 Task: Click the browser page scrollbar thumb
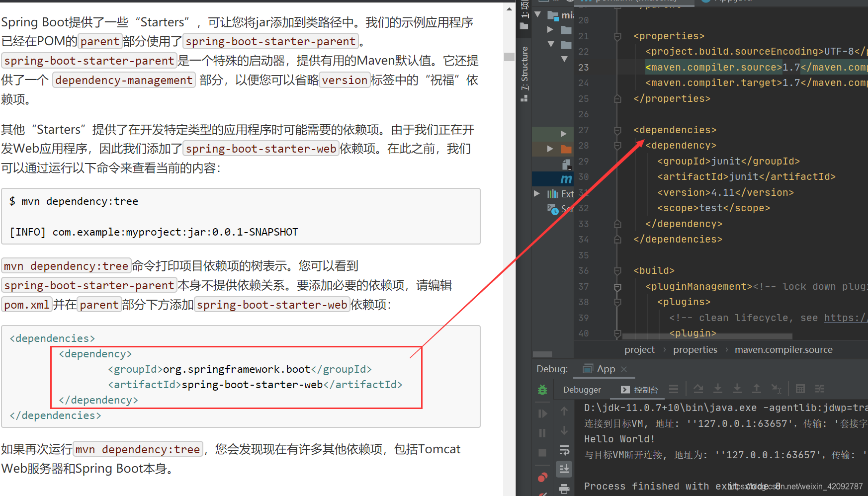[509, 57]
